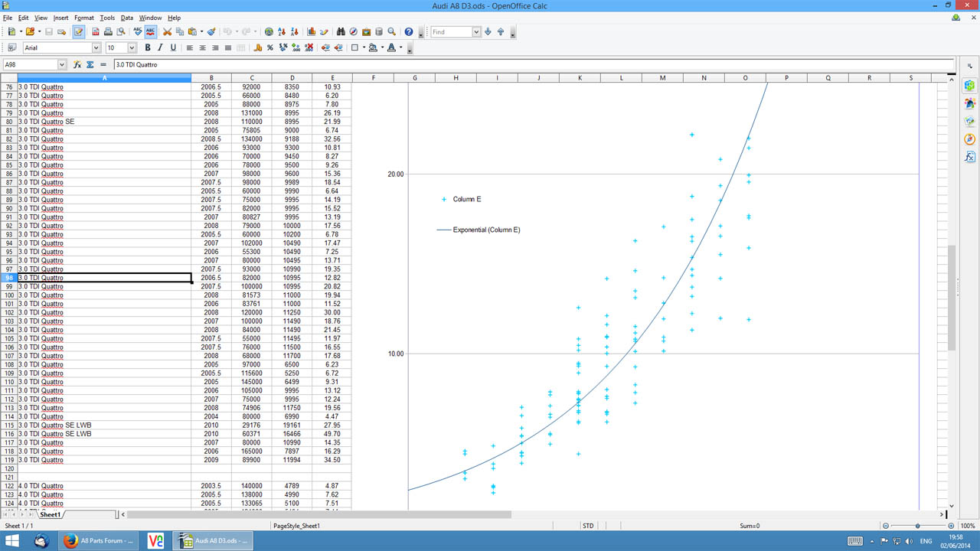Toggle the Navigator compass toolbar icon
Screen dimensions: 980x551
(x=353, y=32)
